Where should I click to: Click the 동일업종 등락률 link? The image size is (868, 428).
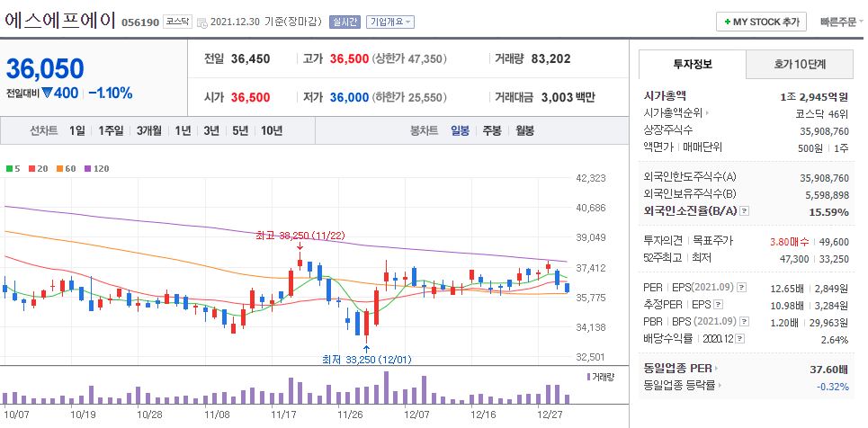[x=679, y=386]
